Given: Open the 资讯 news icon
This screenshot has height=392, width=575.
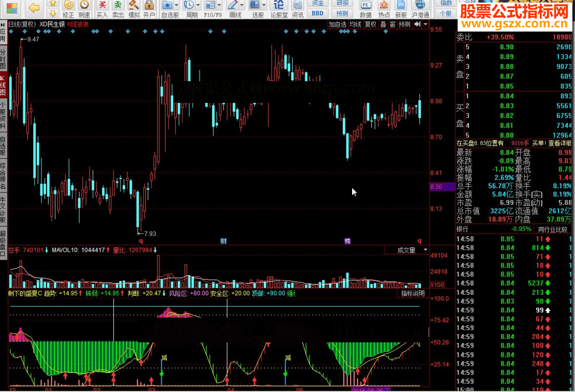Looking at the screenshot, I should pos(297,9).
